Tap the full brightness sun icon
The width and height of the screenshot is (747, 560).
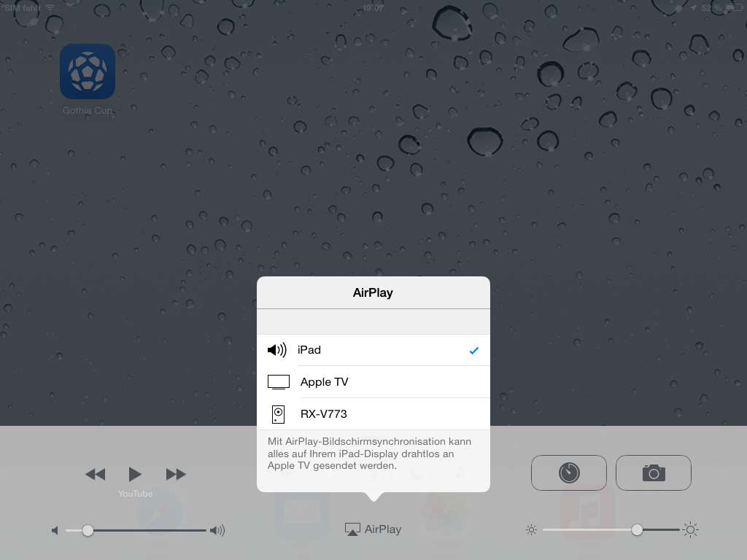[x=690, y=529]
